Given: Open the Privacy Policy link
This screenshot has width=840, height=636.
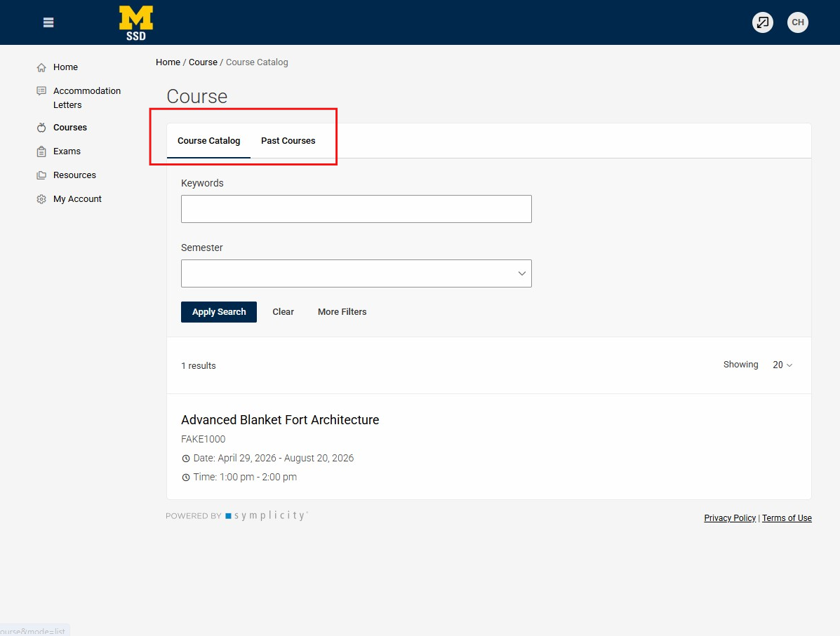Looking at the screenshot, I should [730, 517].
